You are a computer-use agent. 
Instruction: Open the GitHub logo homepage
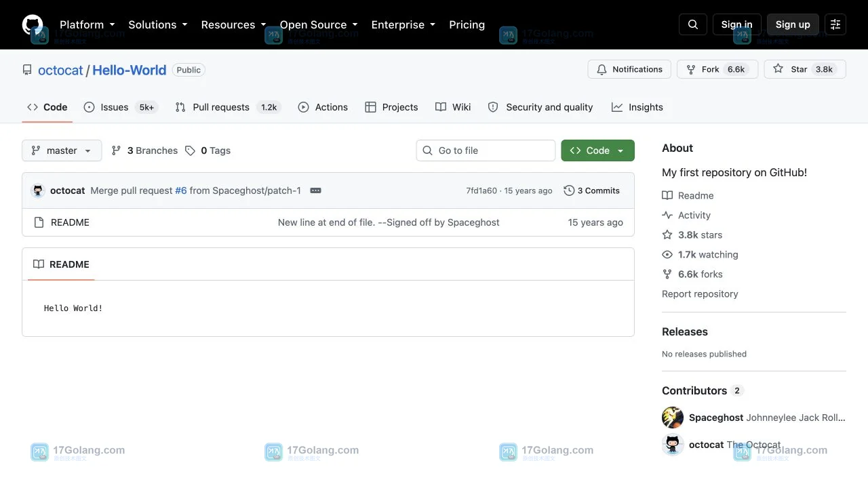coord(33,24)
